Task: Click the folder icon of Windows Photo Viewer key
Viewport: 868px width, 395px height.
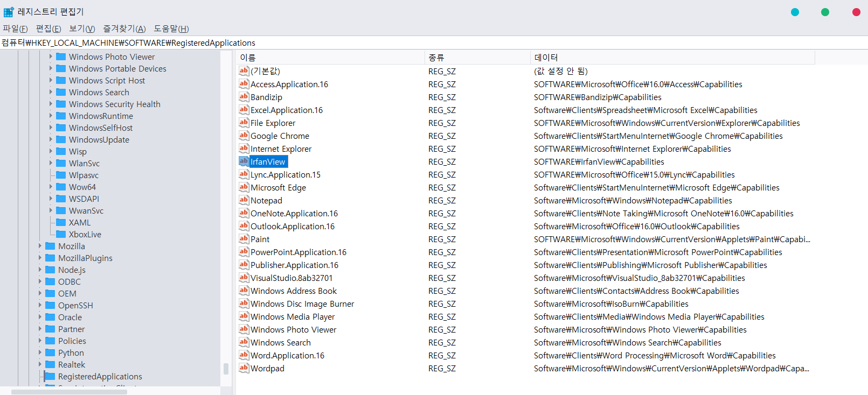Action: (61, 57)
